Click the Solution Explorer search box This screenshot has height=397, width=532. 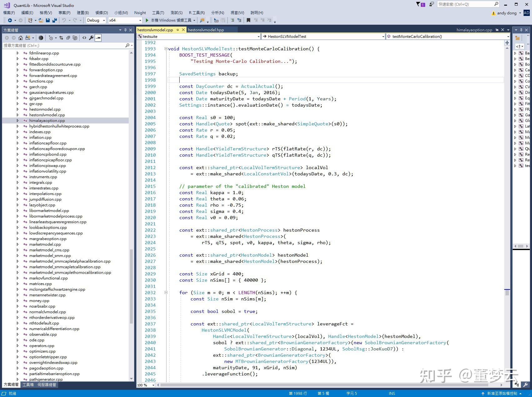pyautogui.click(x=62, y=46)
